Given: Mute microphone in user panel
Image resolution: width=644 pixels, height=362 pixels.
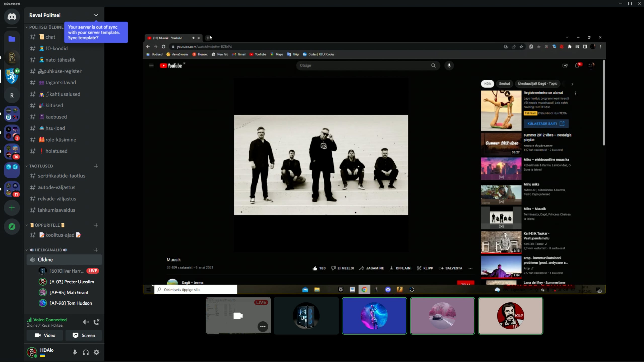Looking at the screenshot, I should (x=75, y=352).
